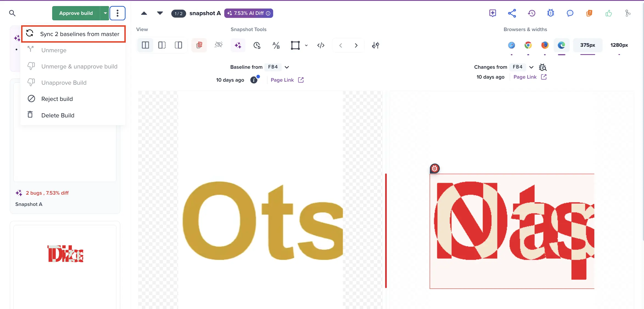This screenshot has height=309, width=644.
Task: Open the code view DOM tool
Action: pos(321,45)
